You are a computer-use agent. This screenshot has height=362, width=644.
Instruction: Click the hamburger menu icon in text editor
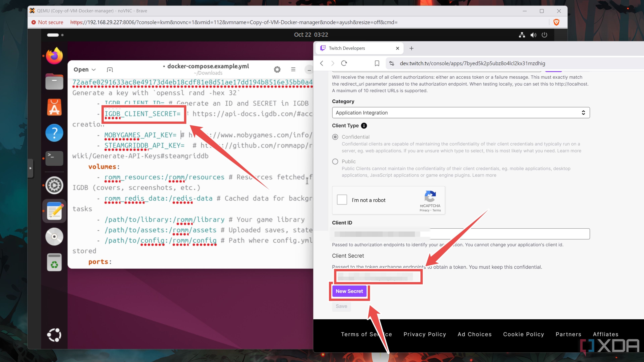coord(293,69)
